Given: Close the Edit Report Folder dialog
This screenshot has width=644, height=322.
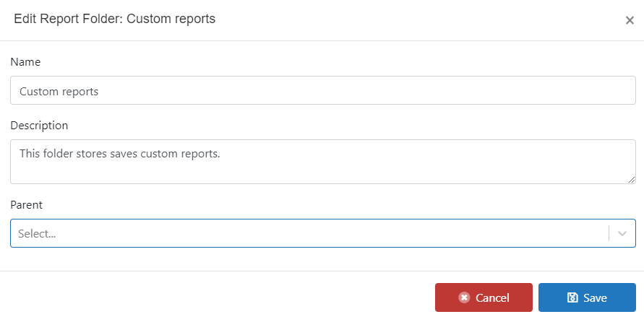Looking at the screenshot, I should (630, 20).
